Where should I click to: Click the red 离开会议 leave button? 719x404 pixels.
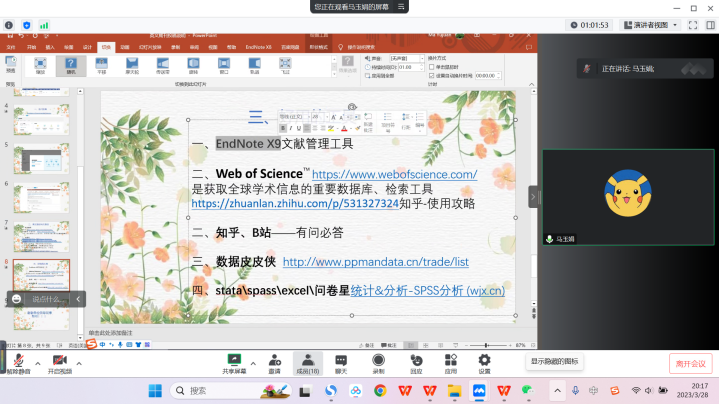(690, 363)
